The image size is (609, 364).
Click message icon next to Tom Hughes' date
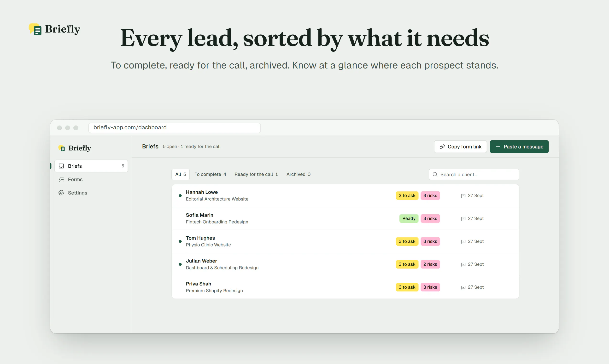(463, 242)
